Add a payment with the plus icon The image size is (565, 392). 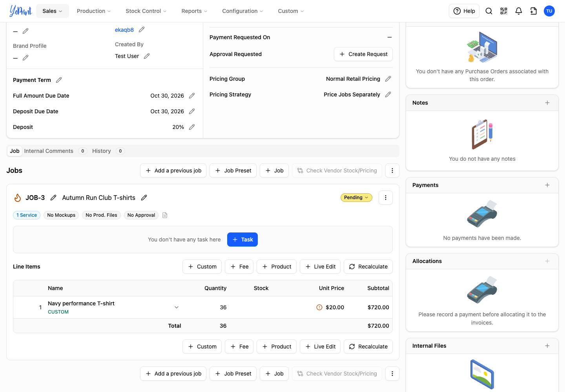pos(547,185)
